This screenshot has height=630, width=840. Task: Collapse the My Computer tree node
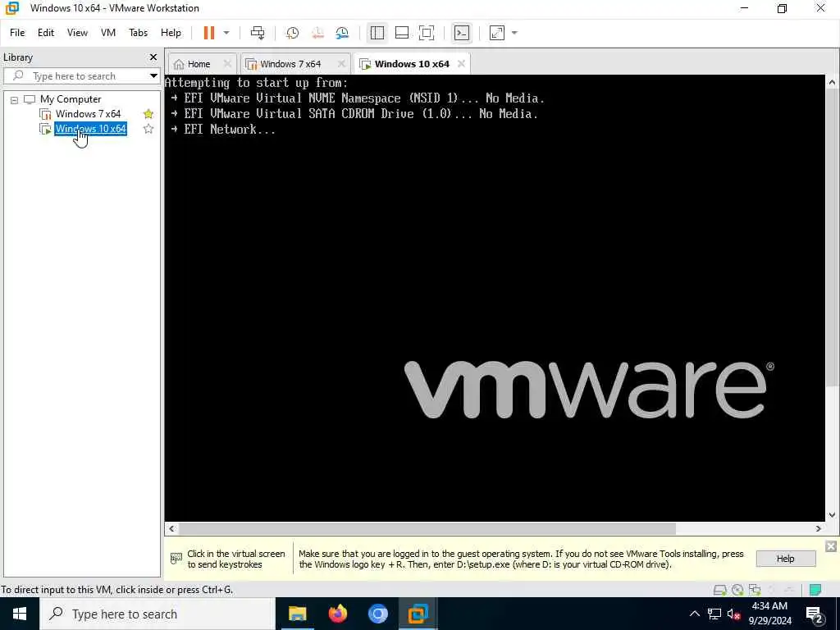pyautogui.click(x=14, y=99)
